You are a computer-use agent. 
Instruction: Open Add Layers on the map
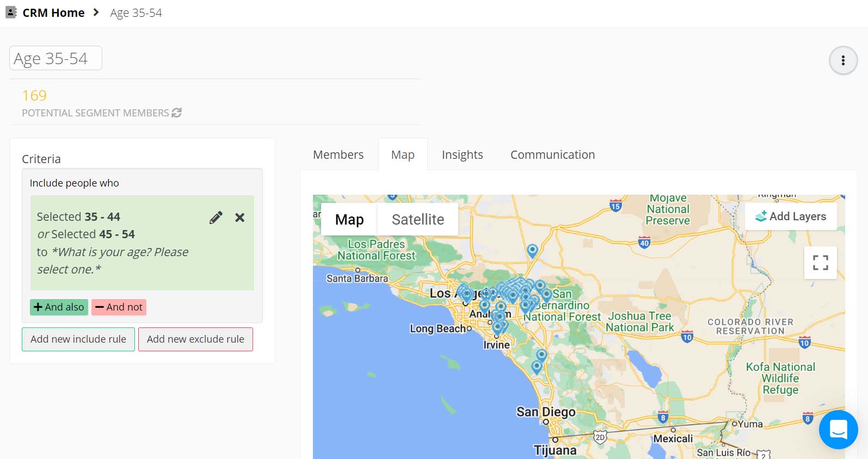[x=791, y=216]
